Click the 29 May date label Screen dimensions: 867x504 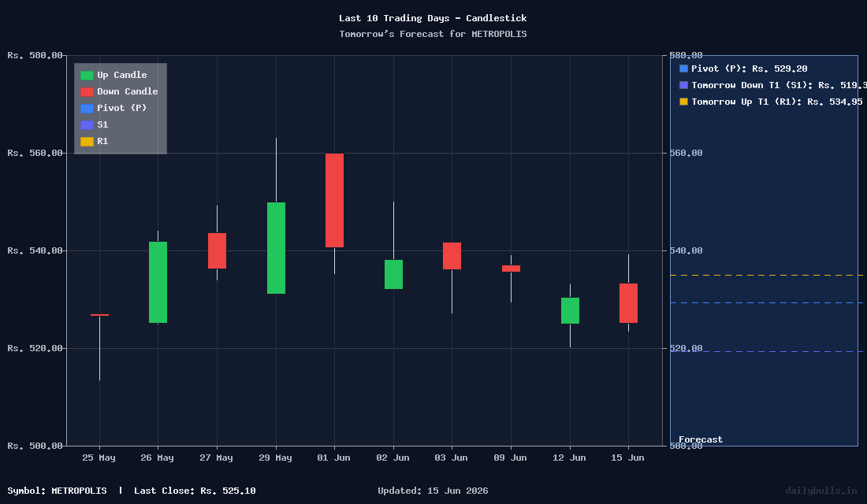click(275, 458)
